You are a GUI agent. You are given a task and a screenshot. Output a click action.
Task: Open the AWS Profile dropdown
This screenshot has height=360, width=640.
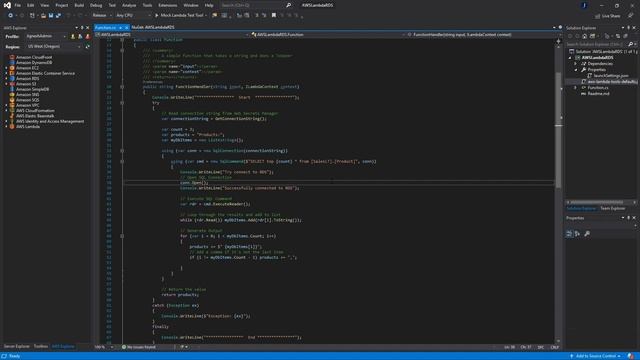(x=46, y=36)
